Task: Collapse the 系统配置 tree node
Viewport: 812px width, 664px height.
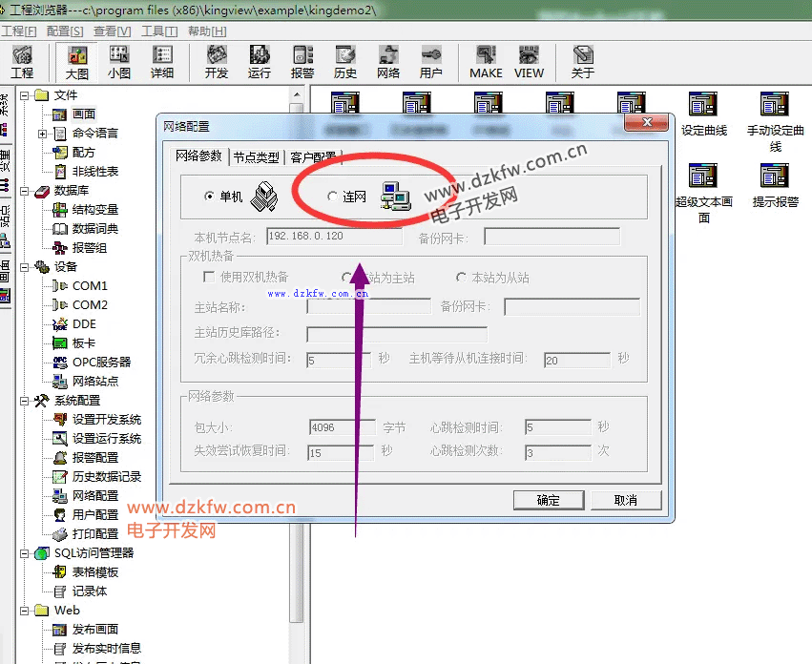Action: [25, 401]
